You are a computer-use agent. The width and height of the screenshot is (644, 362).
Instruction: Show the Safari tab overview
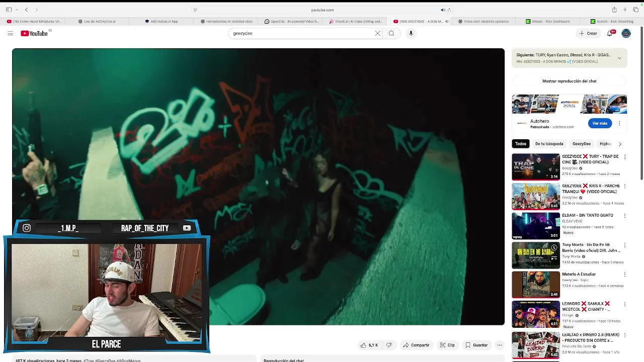pos(635,10)
